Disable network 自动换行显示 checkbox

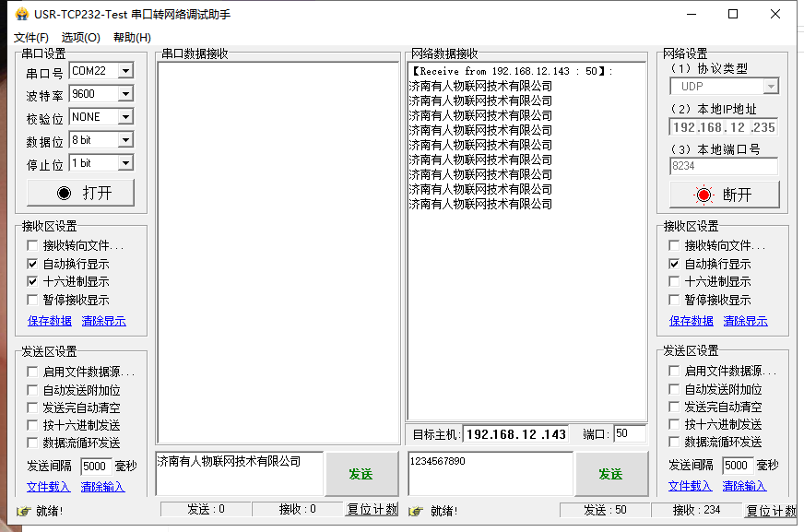click(x=675, y=264)
